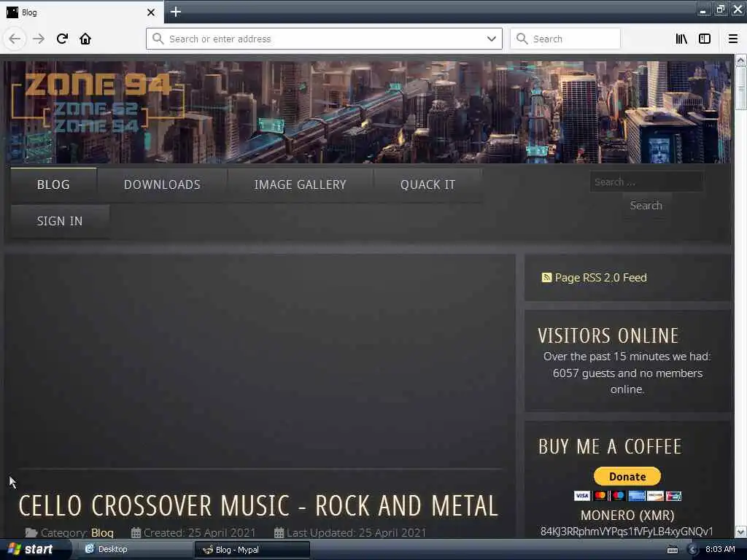This screenshot has height=560, width=747.
Task: Toggle the sidebar view icon
Action: point(705,39)
